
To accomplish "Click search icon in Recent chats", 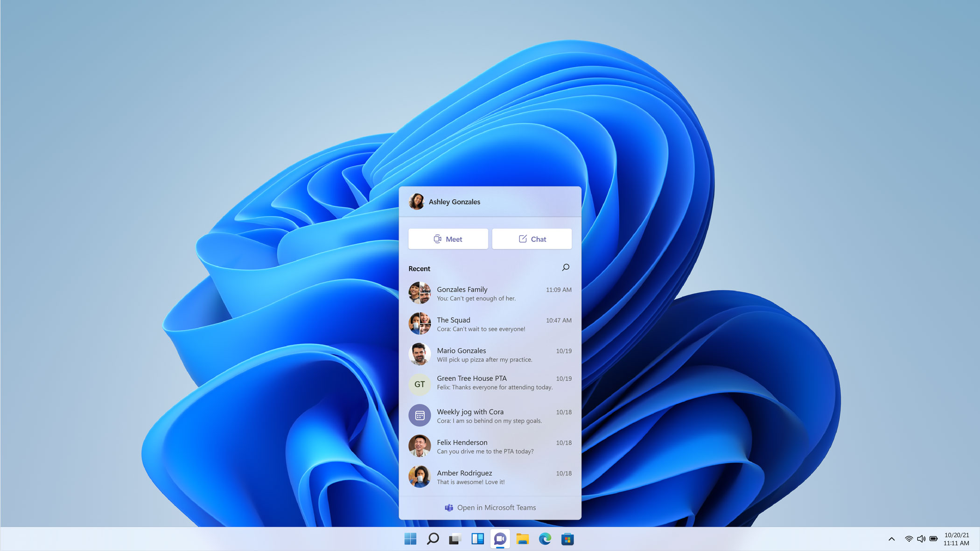I will [566, 267].
